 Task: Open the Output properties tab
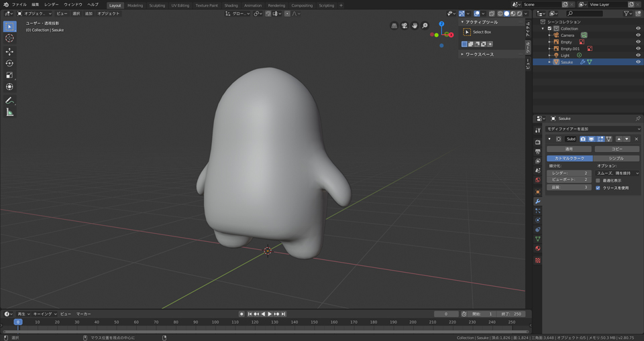coord(537,151)
